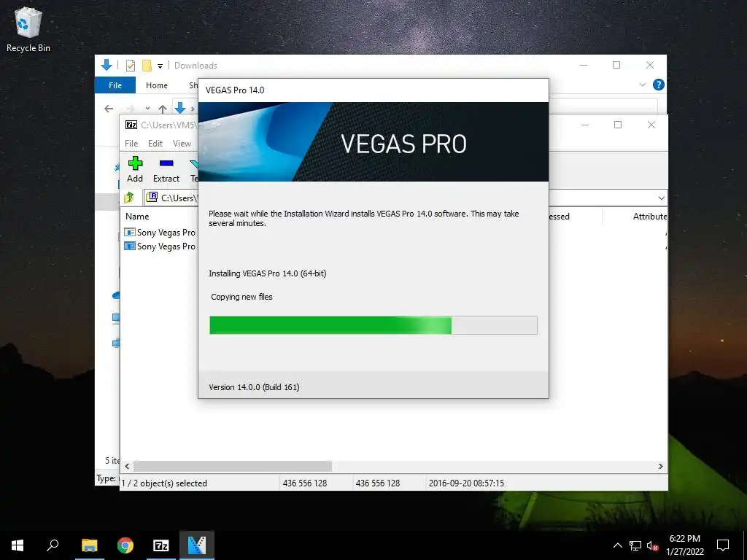This screenshot has height=560, width=747.
Task: Click Up arrow in Downloads Explorer
Action: click(163, 109)
